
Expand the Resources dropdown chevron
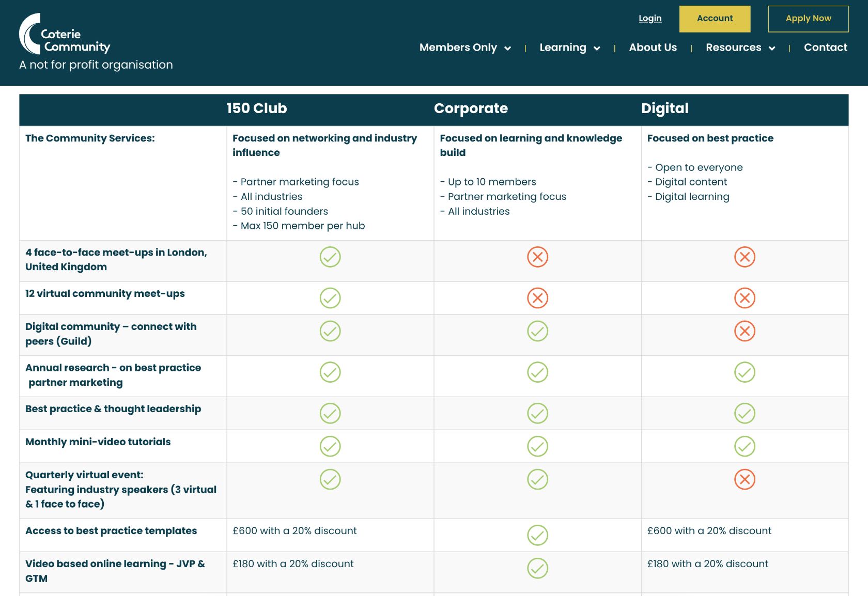(772, 48)
